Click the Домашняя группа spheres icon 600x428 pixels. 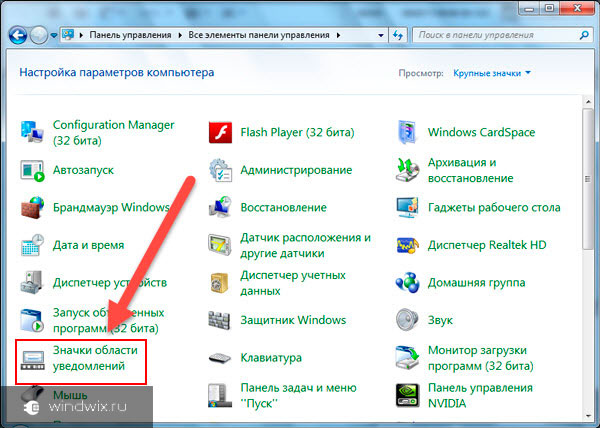pyautogui.click(x=407, y=283)
